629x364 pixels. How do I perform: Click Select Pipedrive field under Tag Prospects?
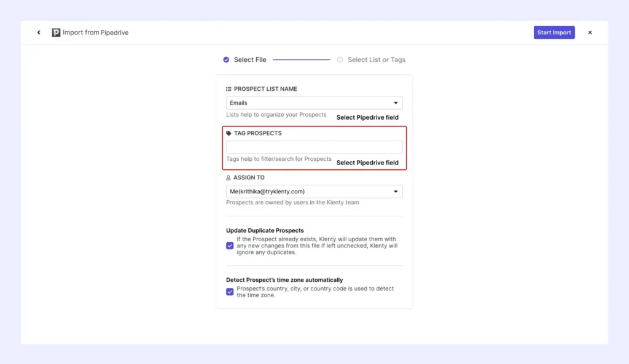367,163
